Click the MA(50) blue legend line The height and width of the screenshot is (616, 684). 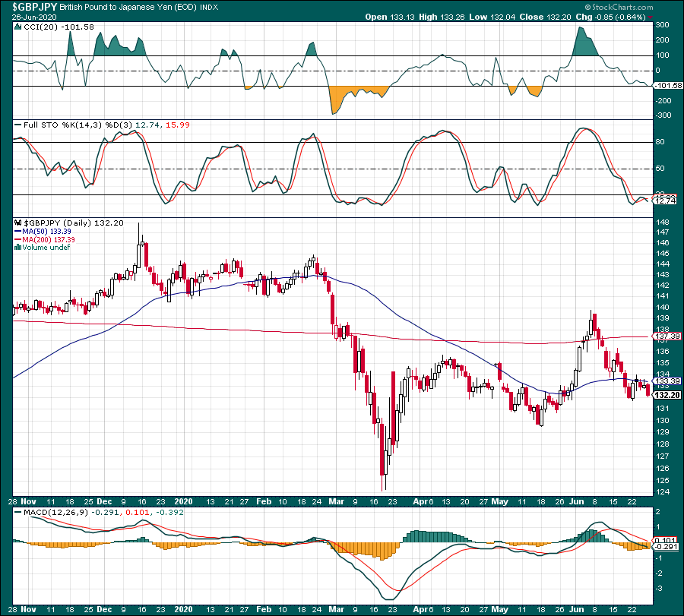pyautogui.click(x=18, y=232)
